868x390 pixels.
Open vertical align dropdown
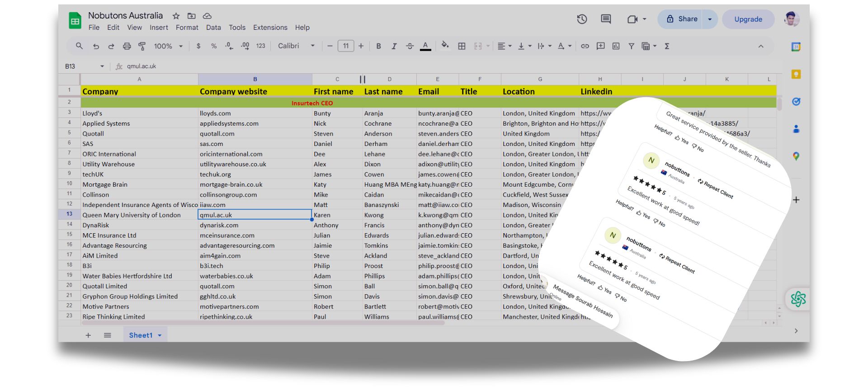point(524,46)
